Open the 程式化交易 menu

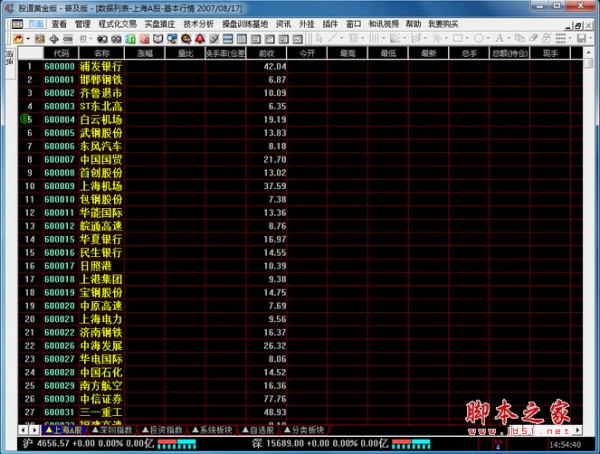click(x=117, y=24)
